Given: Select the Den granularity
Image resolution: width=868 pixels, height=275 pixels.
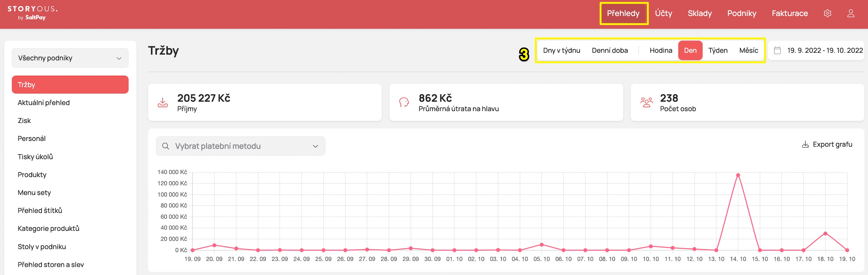Looking at the screenshot, I should pos(690,51).
